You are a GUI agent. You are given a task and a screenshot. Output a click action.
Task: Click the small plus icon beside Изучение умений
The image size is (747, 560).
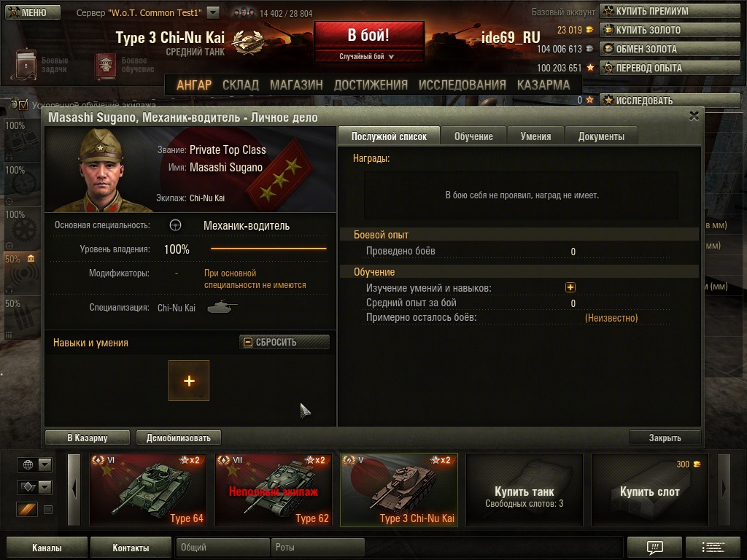570,287
